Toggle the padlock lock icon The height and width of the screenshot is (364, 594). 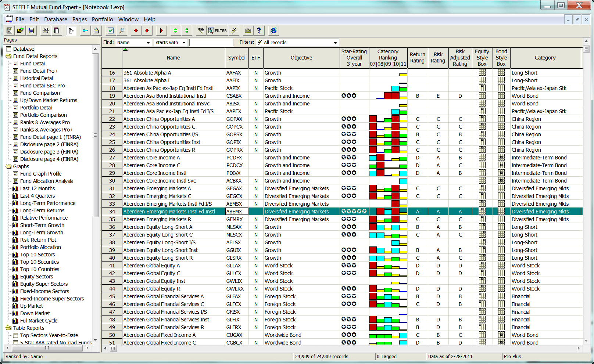click(x=96, y=30)
